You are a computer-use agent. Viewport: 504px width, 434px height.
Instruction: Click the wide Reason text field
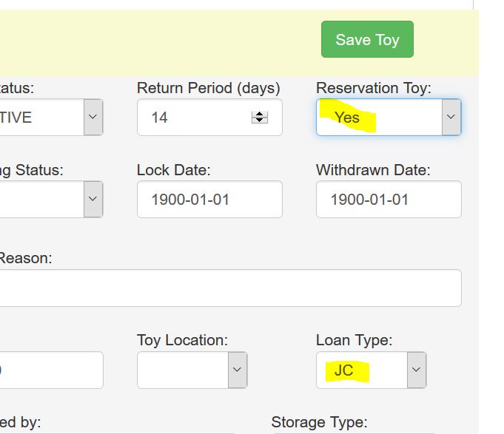(x=229, y=288)
